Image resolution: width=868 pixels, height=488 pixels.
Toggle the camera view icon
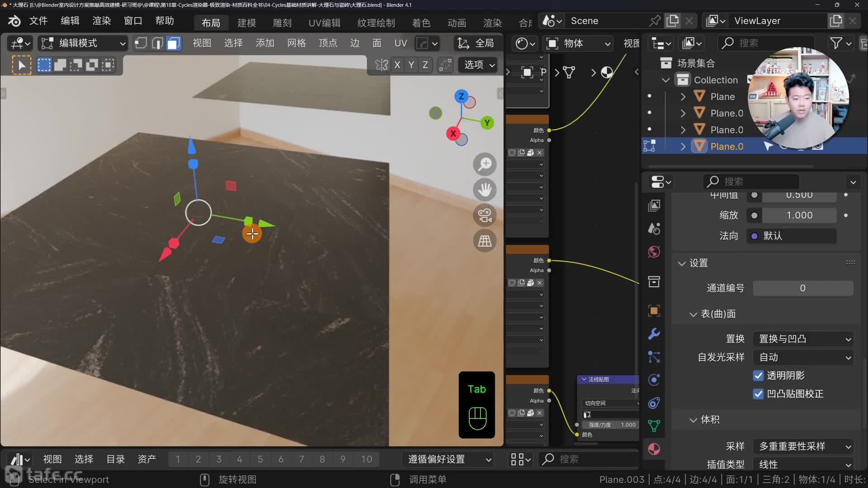tap(485, 216)
